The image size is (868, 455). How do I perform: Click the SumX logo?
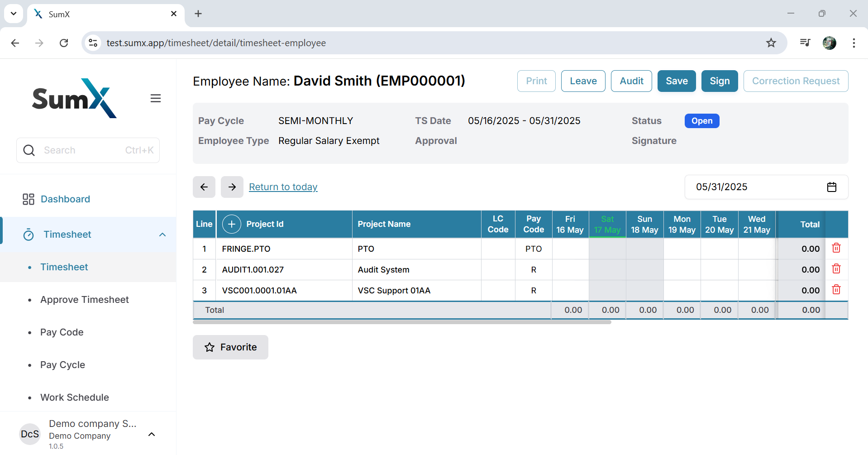74,98
